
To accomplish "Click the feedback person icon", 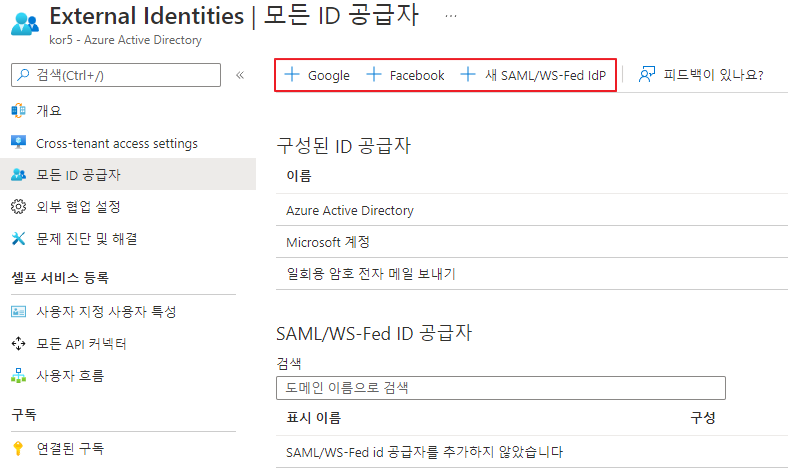I will 647,74.
